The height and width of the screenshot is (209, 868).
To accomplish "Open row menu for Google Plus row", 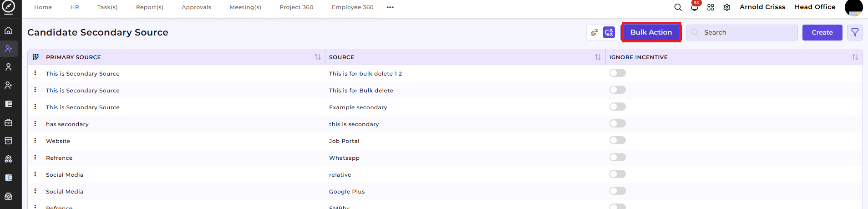I will [x=35, y=191].
